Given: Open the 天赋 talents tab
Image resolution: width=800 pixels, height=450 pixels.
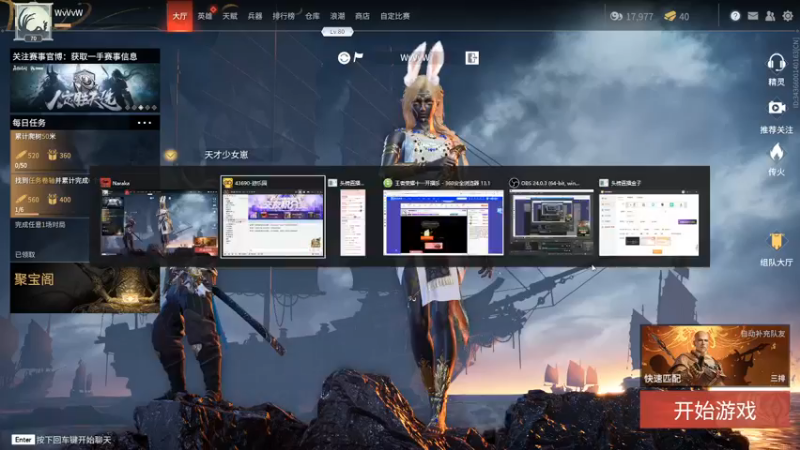Looking at the screenshot, I should point(230,16).
